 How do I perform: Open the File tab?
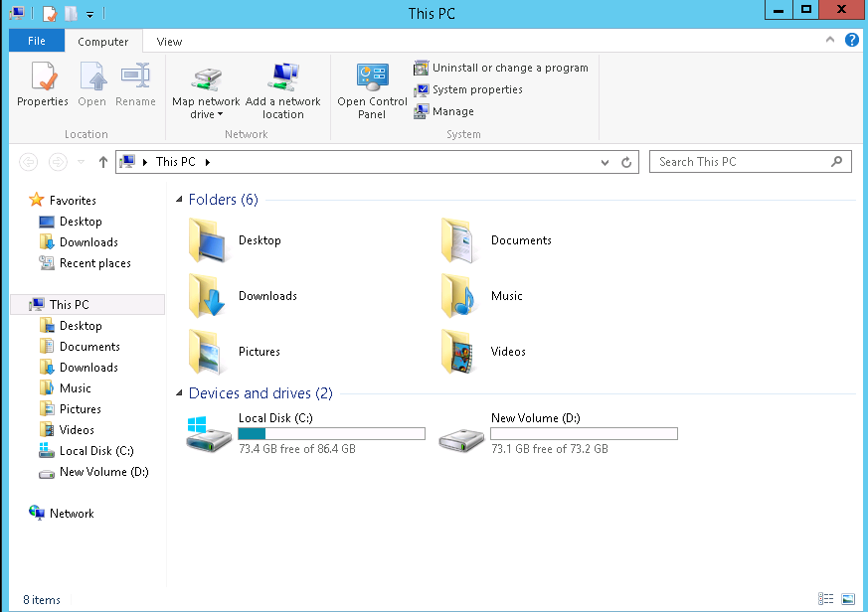point(37,41)
